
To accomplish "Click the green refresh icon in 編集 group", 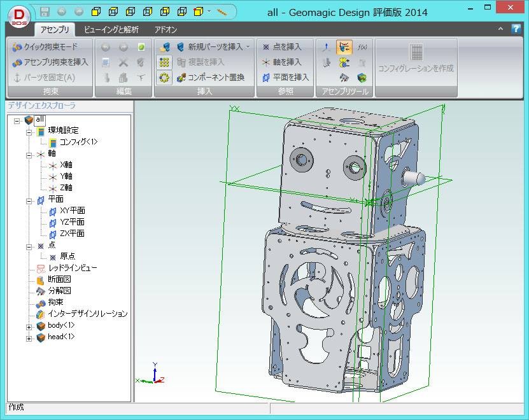I will click(x=141, y=47).
